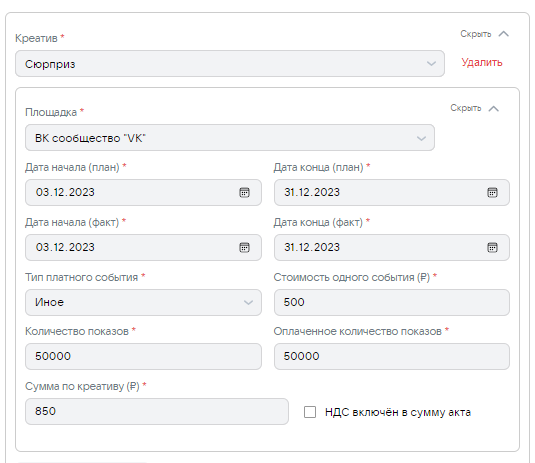Click Скрыть link in Площадка block
This screenshot has height=463, width=535.
coord(466,108)
